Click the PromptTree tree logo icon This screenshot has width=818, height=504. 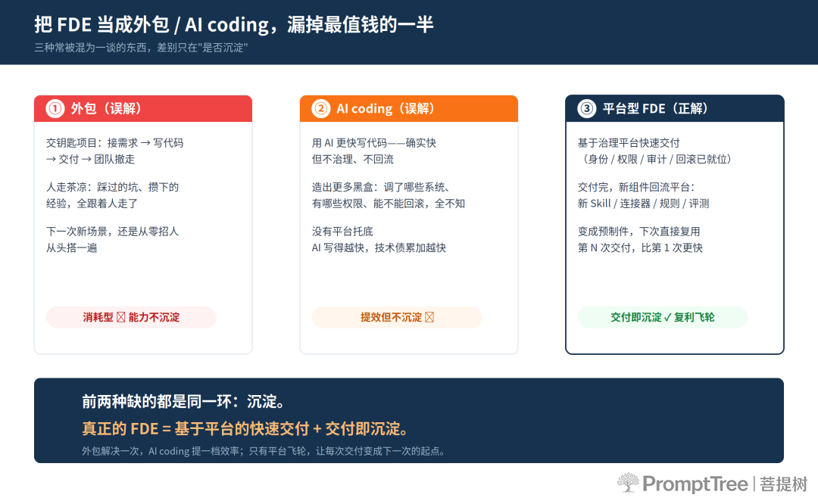[x=628, y=483]
